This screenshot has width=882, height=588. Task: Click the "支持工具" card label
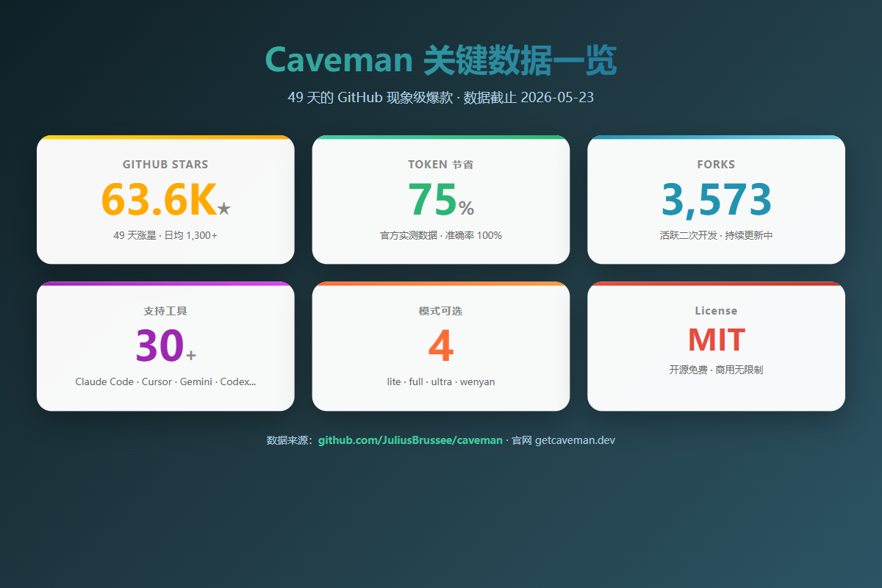point(165,311)
